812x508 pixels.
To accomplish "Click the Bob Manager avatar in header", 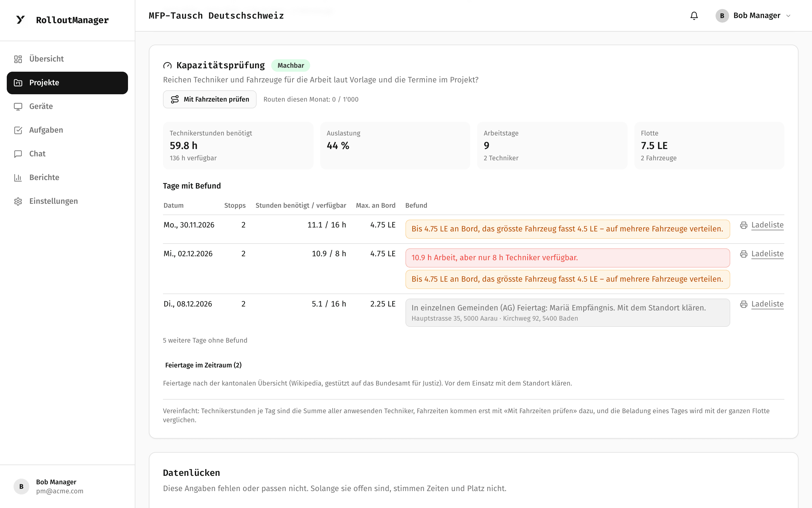I will coord(722,16).
